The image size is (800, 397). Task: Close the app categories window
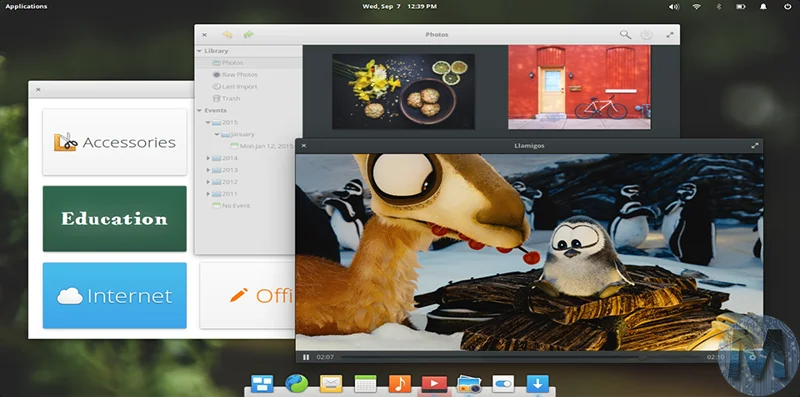point(38,89)
